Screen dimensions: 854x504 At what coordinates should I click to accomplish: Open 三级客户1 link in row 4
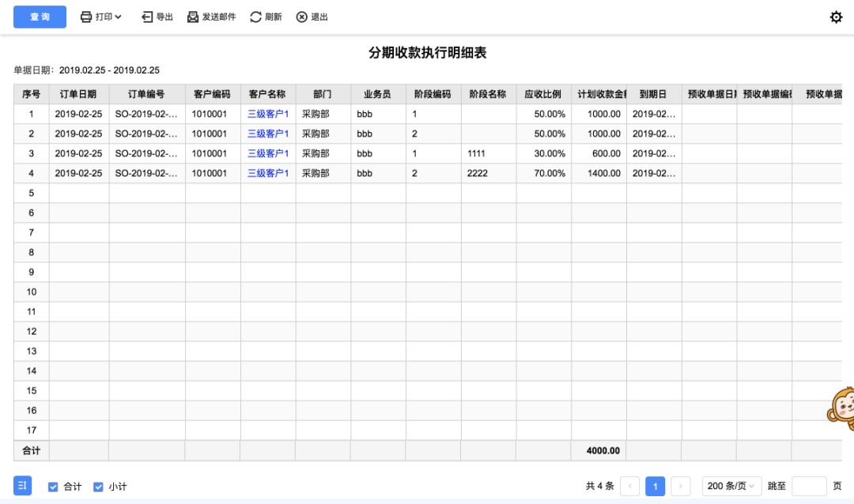click(268, 173)
